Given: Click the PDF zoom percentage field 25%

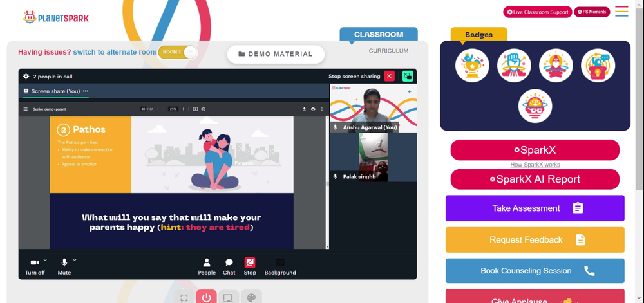Looking at the screenshot, I should 173,109.
